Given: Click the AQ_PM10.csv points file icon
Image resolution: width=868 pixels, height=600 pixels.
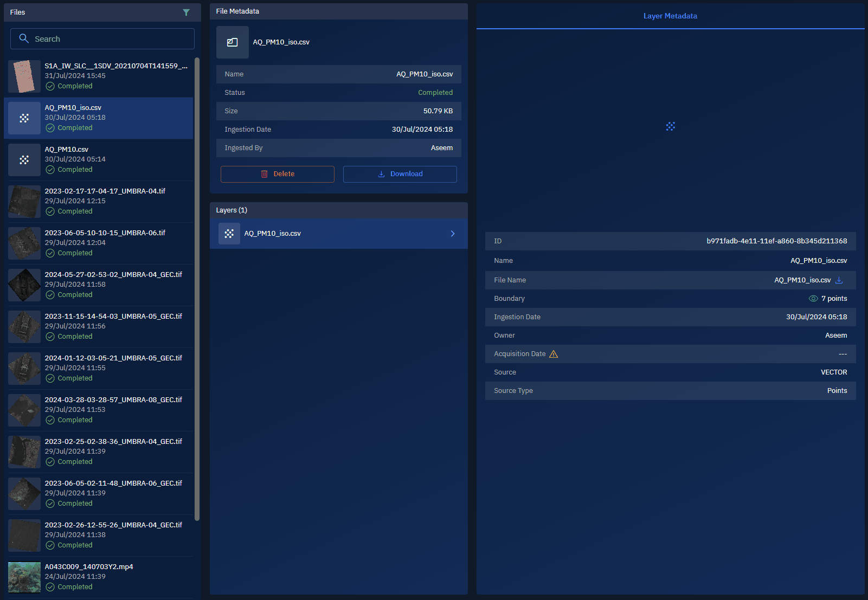Looking at the screenshot, I should click(24, 160).
